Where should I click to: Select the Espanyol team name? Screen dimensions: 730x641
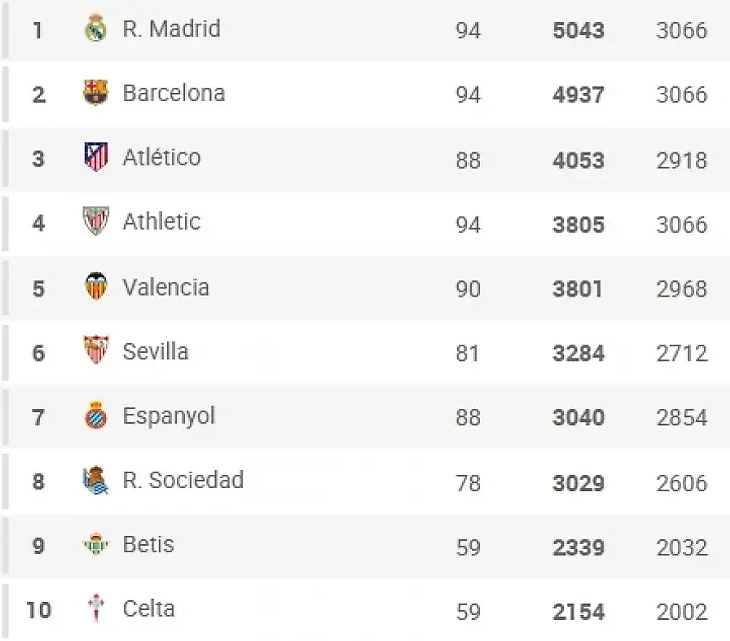tap(168, 416)
